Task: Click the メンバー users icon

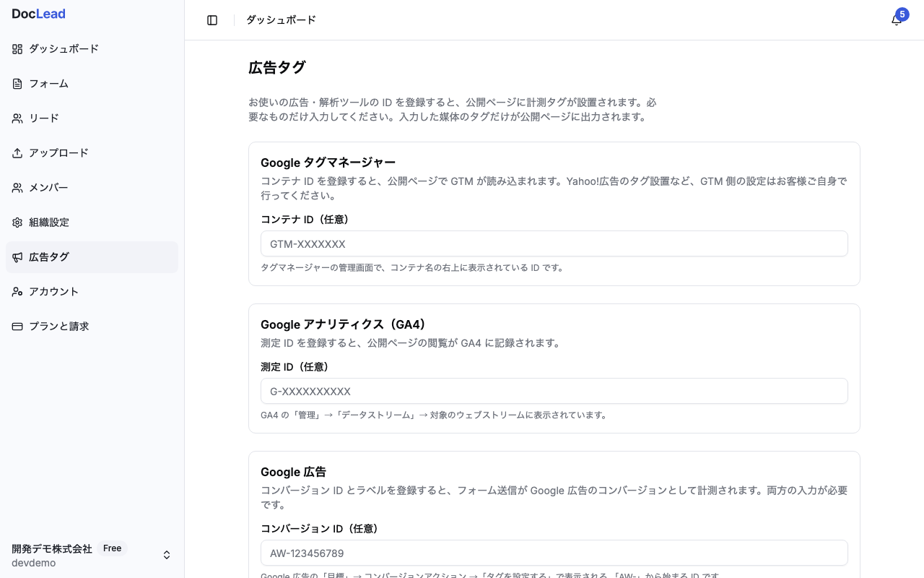Action: pyautogui.click(x=17, y=188)
